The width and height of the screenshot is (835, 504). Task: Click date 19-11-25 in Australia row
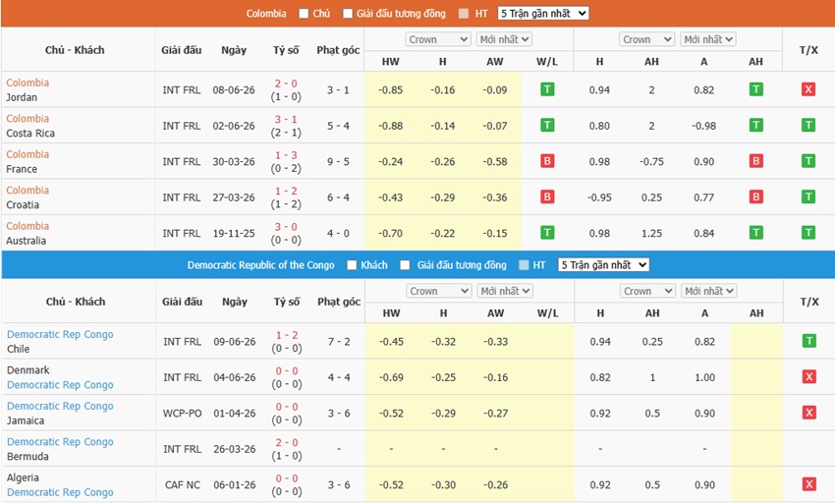[x=234, y=234]
